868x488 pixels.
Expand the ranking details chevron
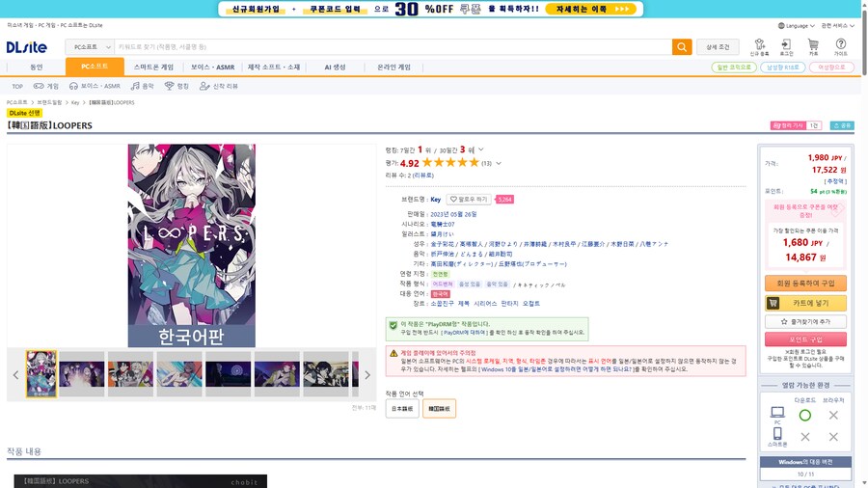(481, 149)
